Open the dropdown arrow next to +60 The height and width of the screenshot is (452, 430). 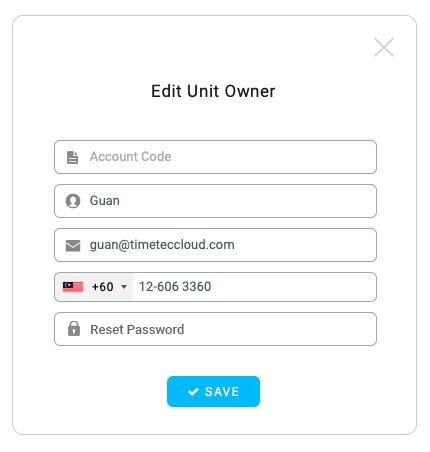124,287
